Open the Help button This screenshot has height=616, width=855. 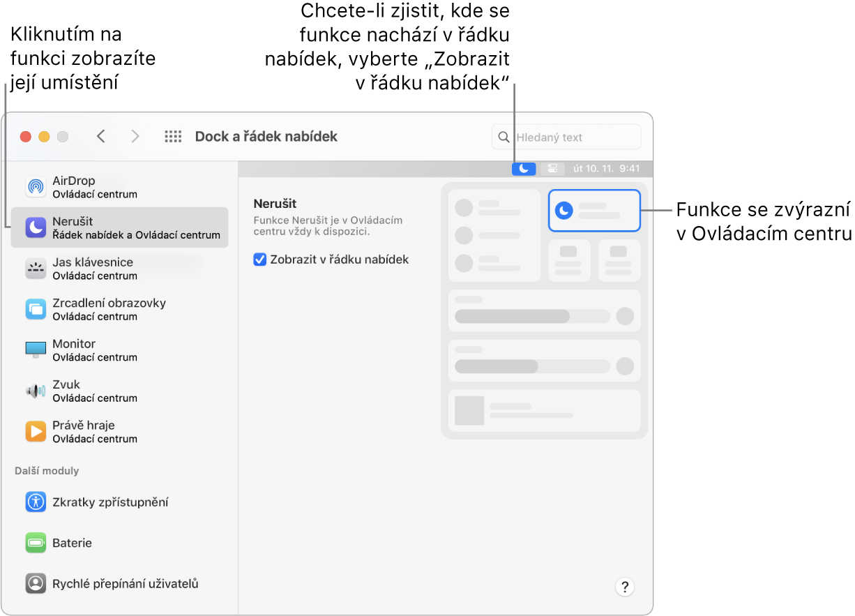click(624, 587)
